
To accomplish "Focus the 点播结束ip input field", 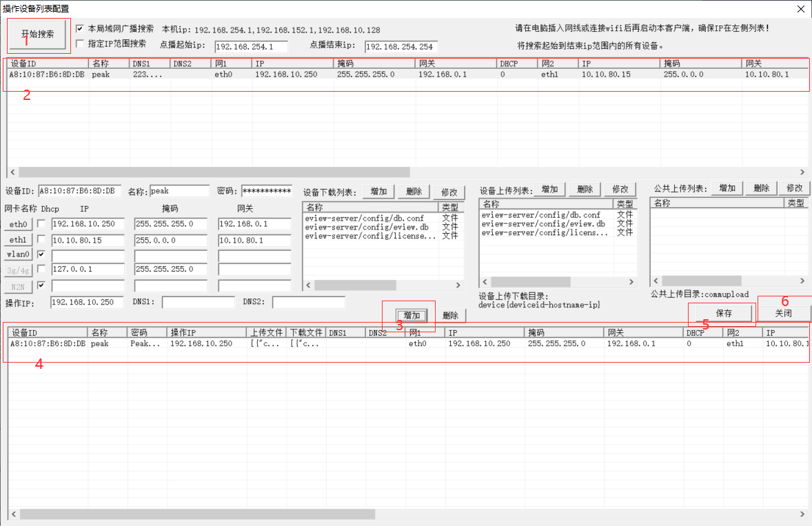I will [401, 47].
